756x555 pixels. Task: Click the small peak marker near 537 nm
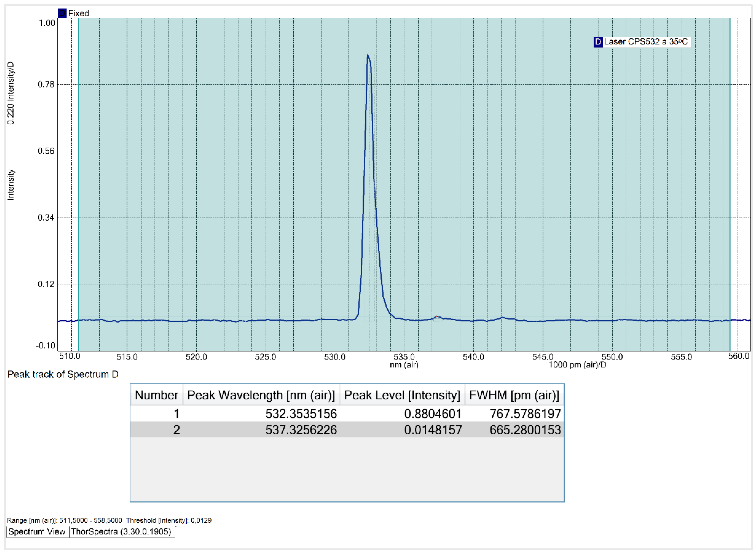[x=436, y=317]
